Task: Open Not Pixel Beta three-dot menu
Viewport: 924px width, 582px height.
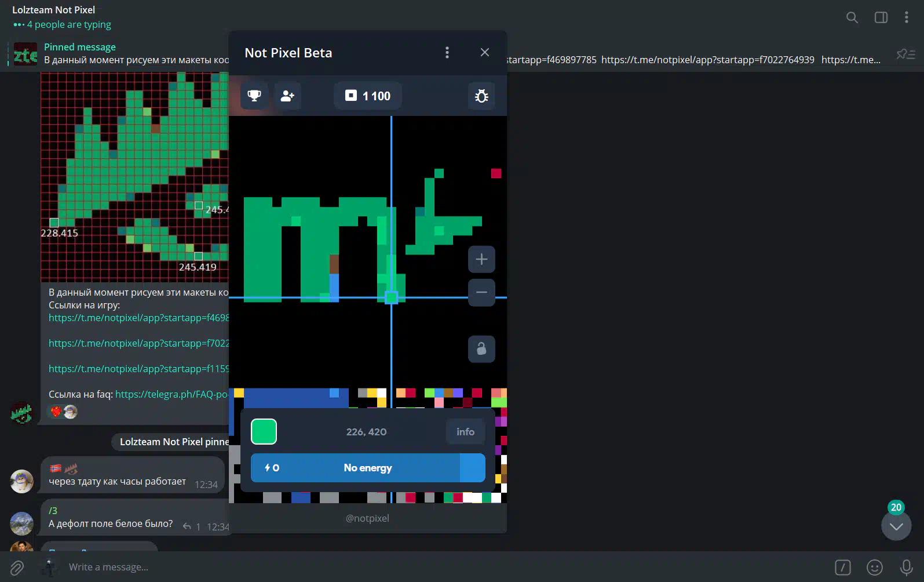Action: [447, 53]
